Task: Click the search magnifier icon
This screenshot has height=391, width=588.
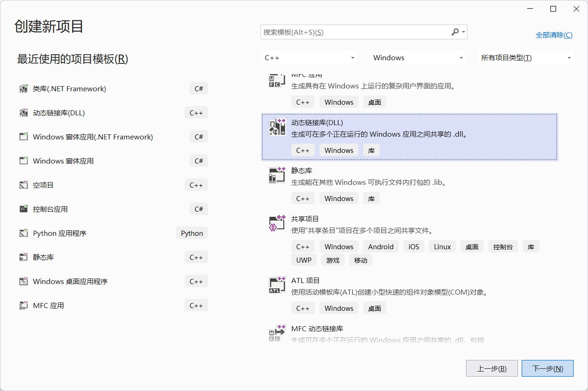Action: 454,32
